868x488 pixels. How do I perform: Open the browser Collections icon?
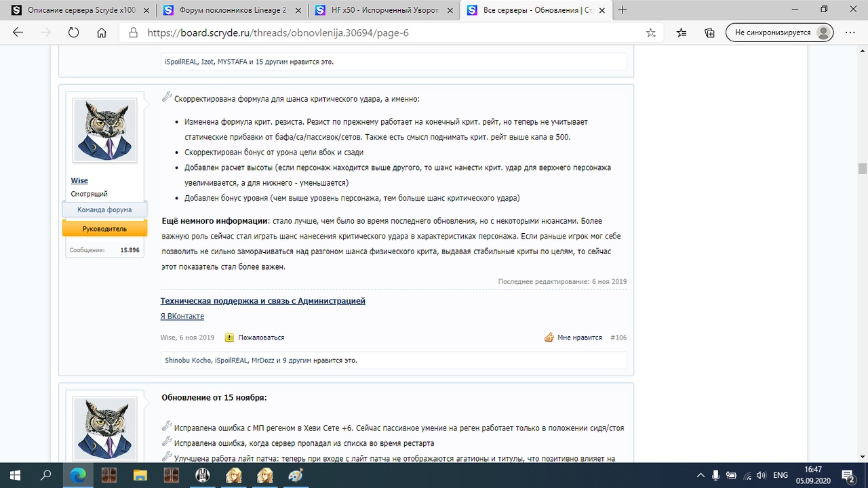coord(709,33)
